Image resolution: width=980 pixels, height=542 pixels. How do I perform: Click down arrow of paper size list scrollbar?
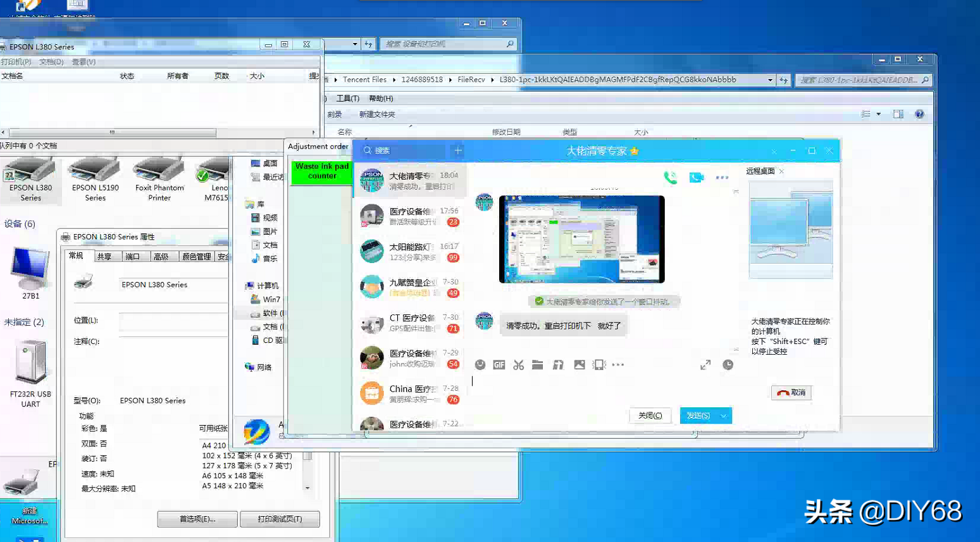pyautogui.click(x=307, y=488)
